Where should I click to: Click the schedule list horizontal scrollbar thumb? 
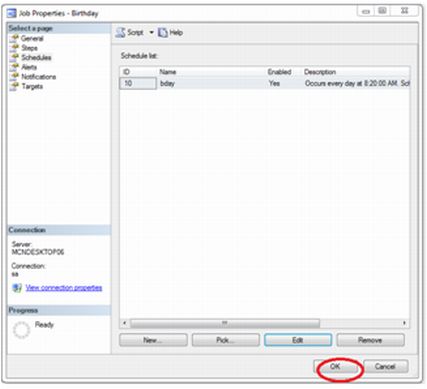pos(225,323)
